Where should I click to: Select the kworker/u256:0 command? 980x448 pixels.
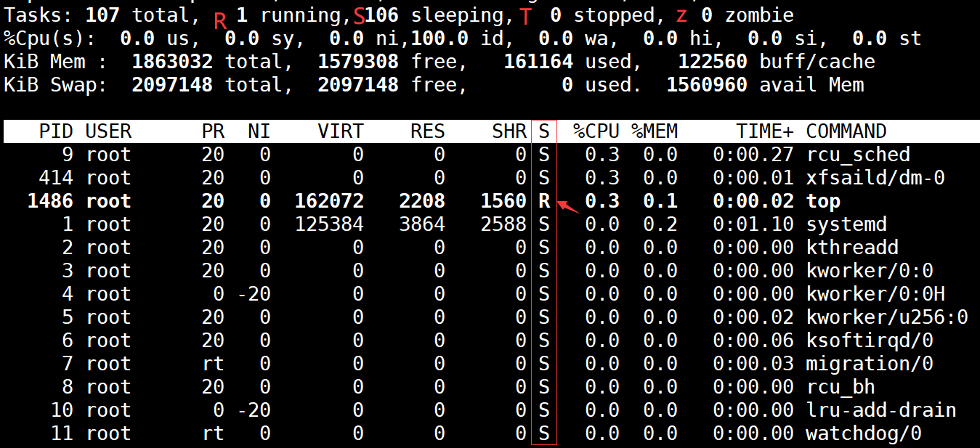pyautogui.click(x=887, y=317)
